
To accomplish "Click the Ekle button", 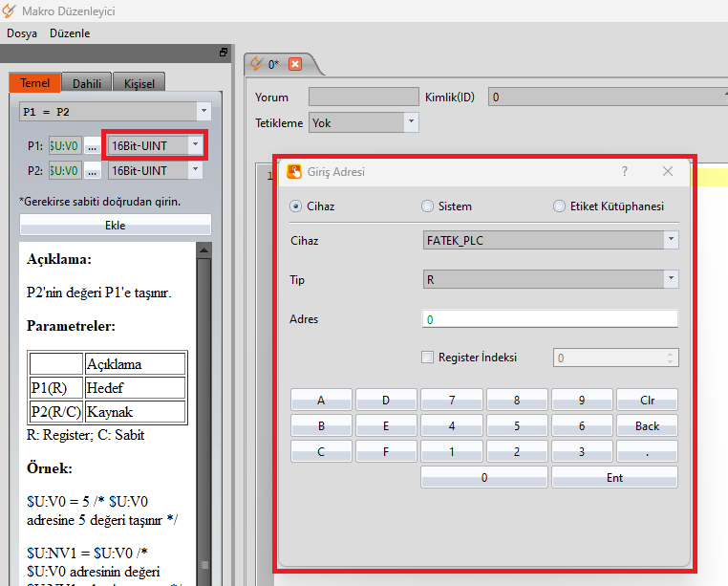I will (x=115, y=226).
